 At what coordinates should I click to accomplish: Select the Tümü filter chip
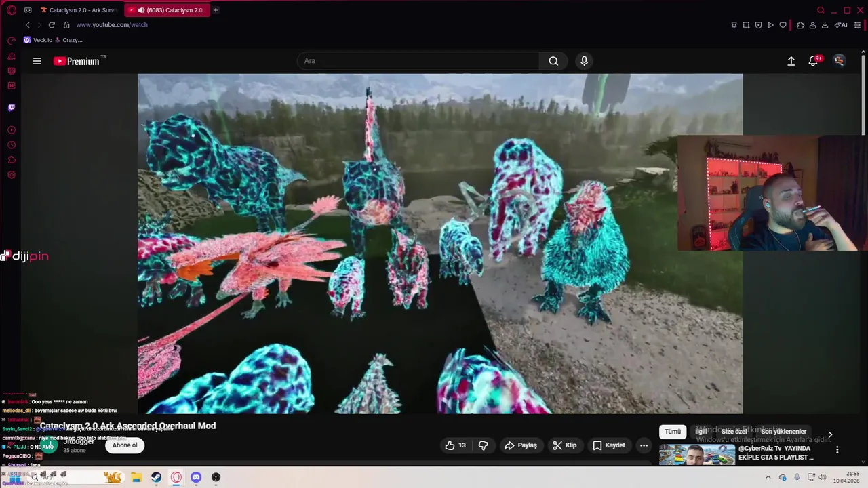673,432
